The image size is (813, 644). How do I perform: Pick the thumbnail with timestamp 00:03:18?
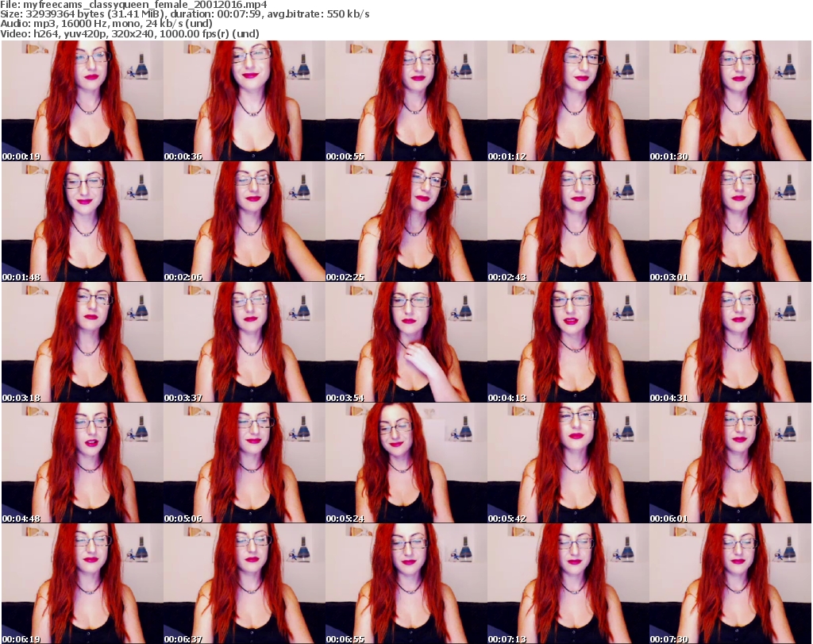pyautogui.click(x=82, y=342)
